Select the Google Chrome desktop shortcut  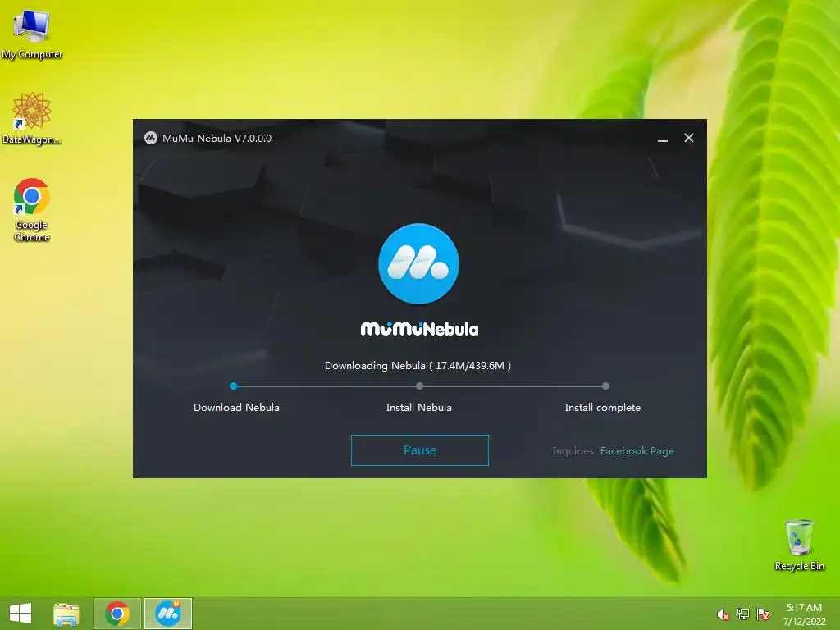point(32,209)
